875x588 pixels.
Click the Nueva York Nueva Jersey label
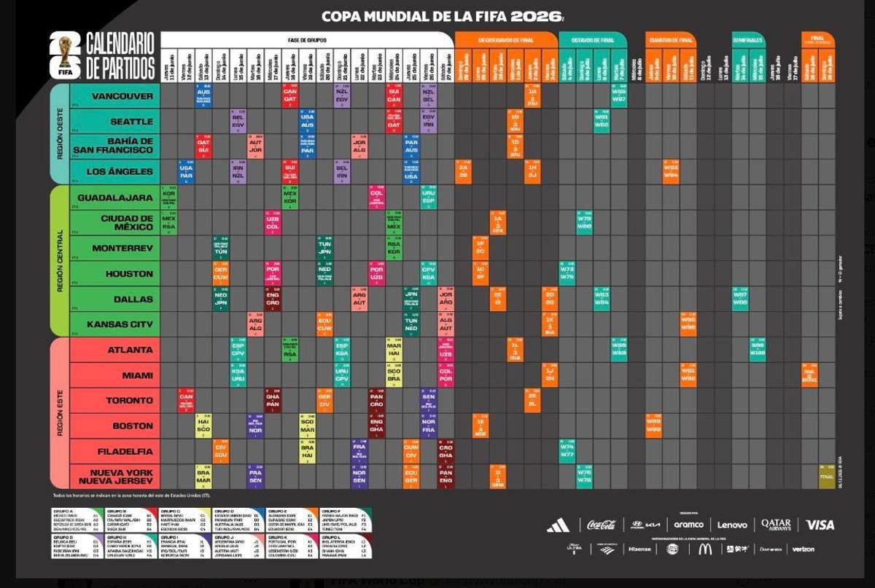pyautogui.click(x=121, y=477)
